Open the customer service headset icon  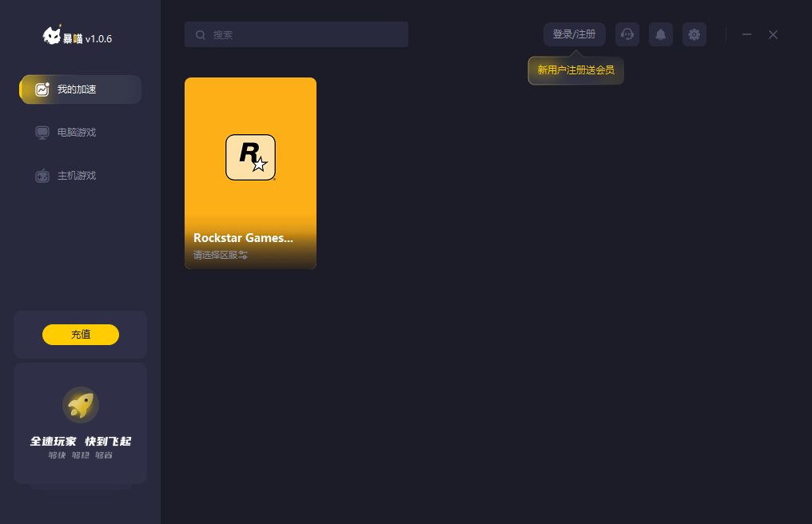(627, 34)
